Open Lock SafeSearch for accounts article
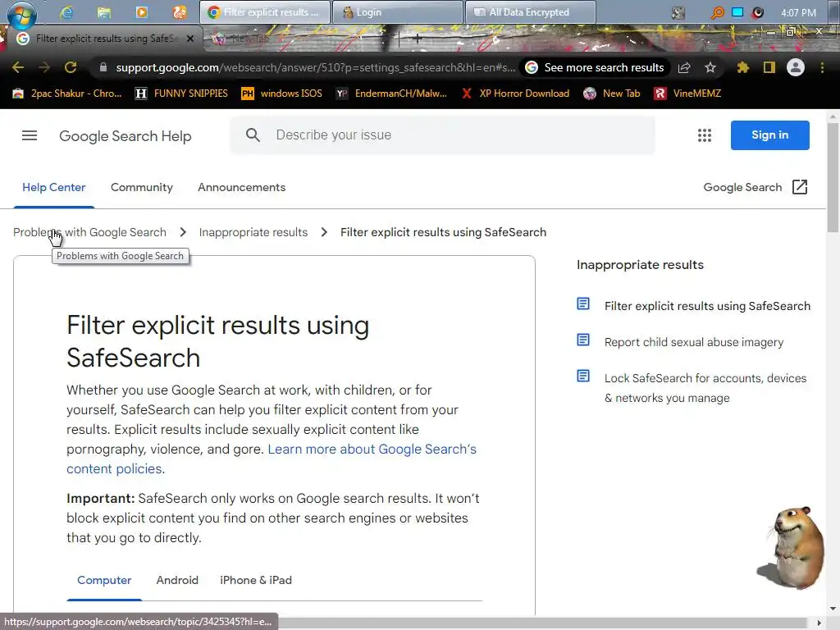The height and width of the screenshot is (630, 840). pyautogui.click(x=705, y=388)
